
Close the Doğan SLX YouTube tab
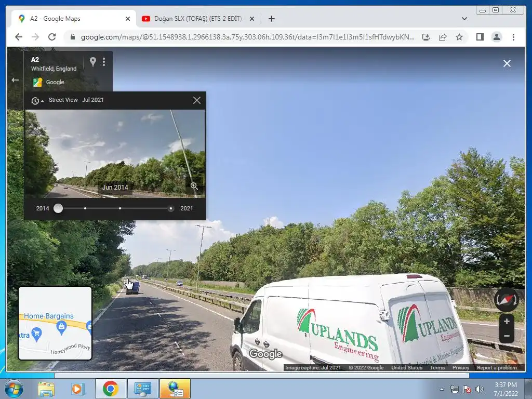pos(252,19)
